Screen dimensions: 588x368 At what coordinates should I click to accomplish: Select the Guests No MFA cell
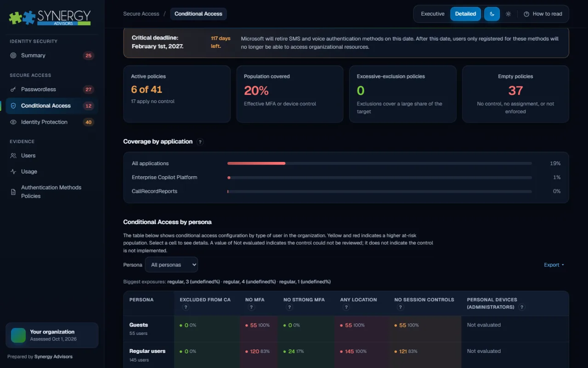[259, 329]
